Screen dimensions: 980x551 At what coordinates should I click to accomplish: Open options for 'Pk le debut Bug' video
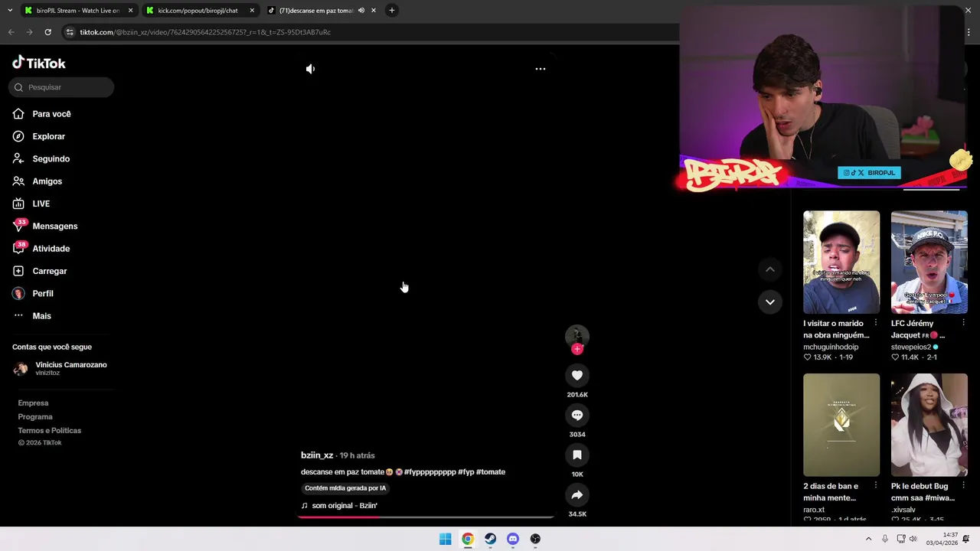click(x=963, y=486)
